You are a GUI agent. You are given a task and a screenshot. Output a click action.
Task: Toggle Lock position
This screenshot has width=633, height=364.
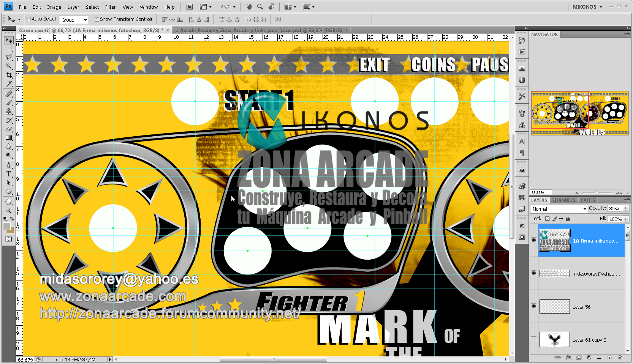click(561, 219)
